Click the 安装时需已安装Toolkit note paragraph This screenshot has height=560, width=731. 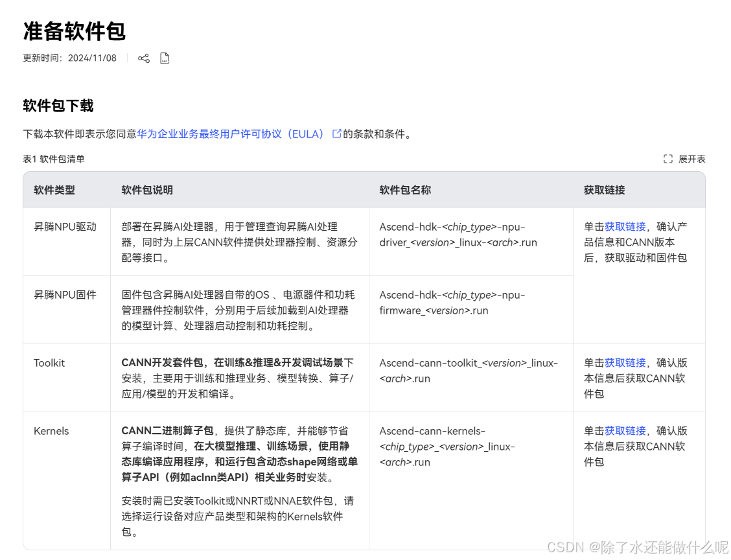(237, 516)
